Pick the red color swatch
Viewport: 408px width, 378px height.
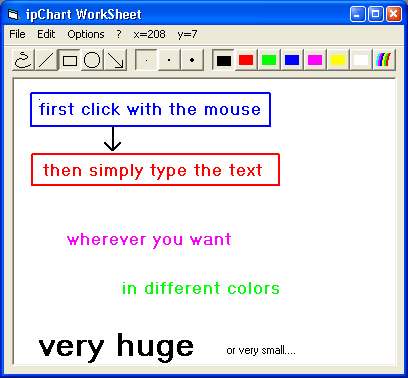pos(246,60)
